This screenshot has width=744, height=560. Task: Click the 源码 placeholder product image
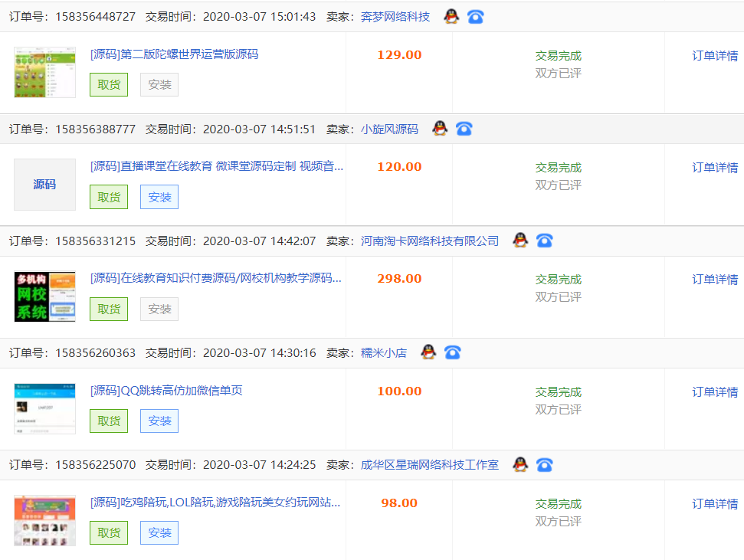pos(44,184)
